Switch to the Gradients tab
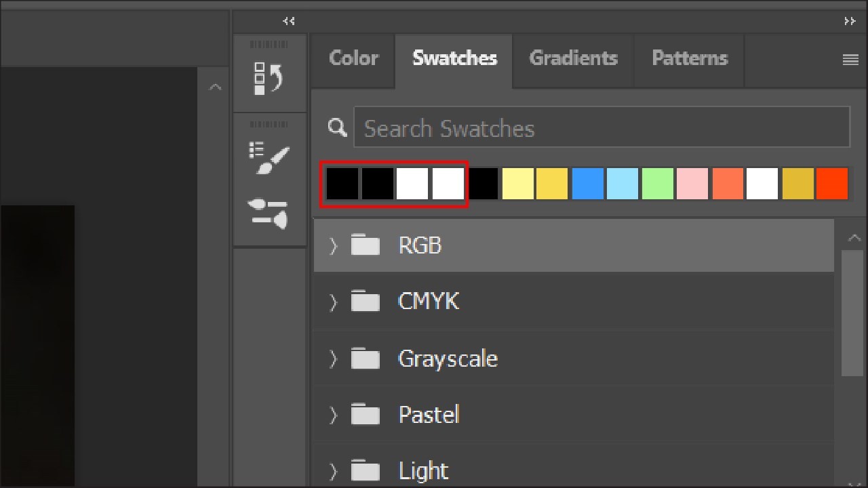This screenshot has height=488, width=868. click(x=573, y=59)
